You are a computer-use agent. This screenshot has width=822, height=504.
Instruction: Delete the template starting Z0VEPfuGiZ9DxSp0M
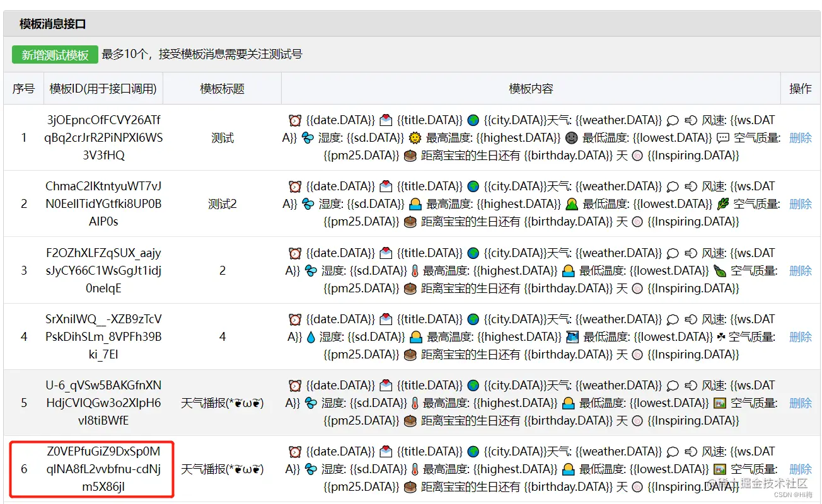pyautogui.click(x=801, y=469)
